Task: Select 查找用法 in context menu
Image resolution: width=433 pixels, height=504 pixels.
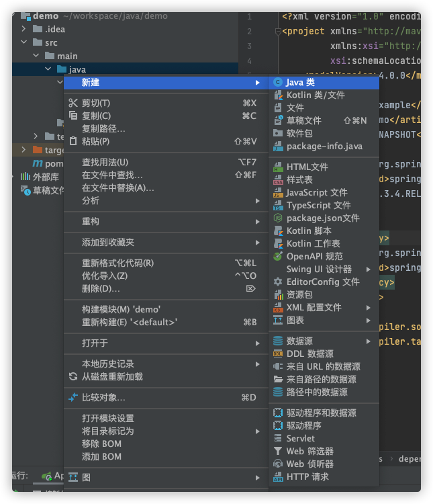Action: 105,162
